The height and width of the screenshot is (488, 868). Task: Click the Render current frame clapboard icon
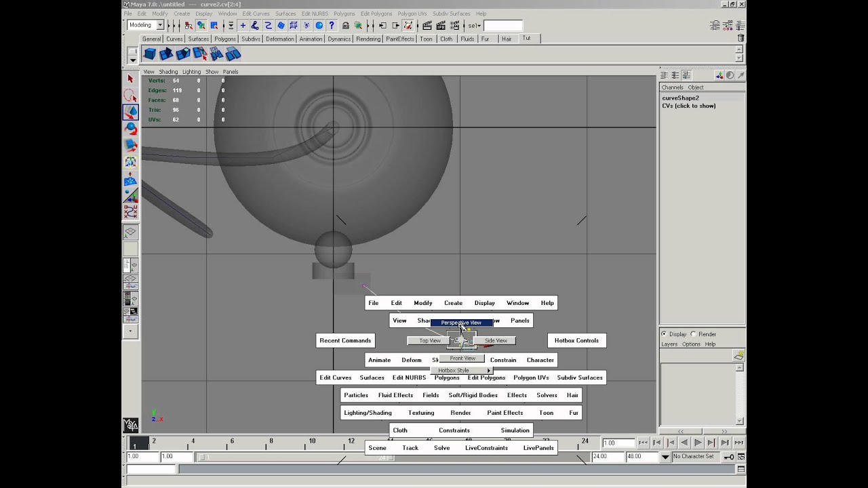427,26
